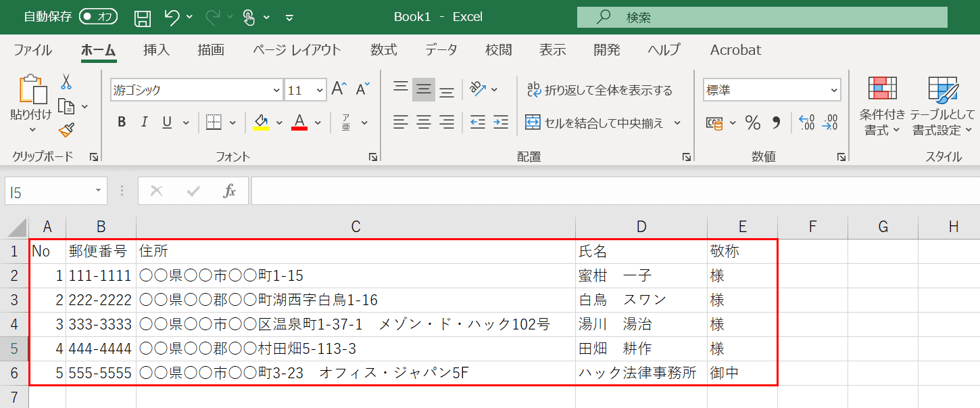Open Font settings dialog launcher
The image size is (980, 408).
[x=373, y=157]
